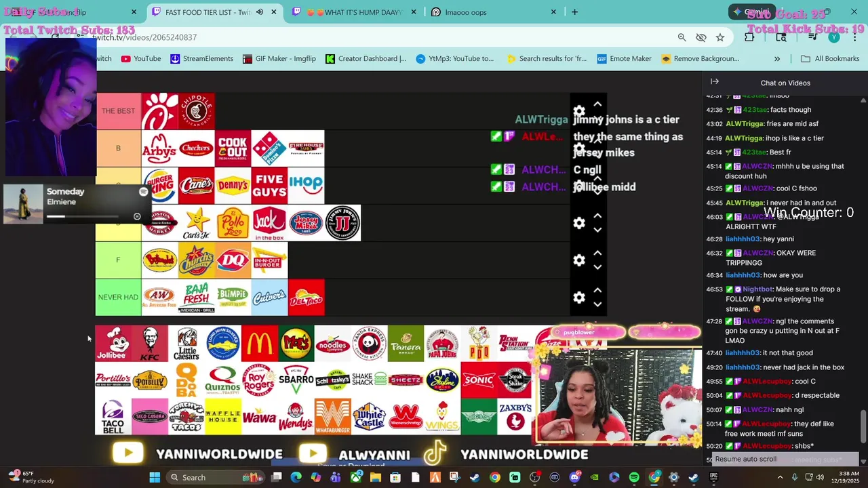Open Spotify from the taskbar
The height and width of the screenshot is (488, 868).
coord(634,477)
